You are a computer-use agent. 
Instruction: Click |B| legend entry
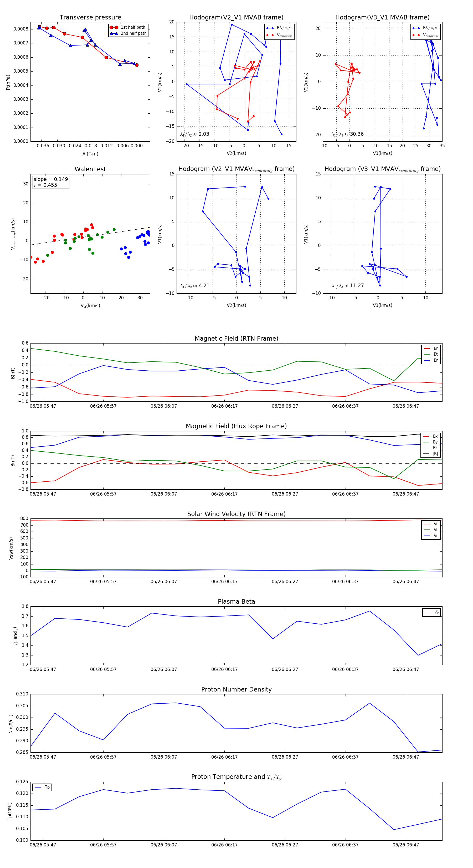point(431,454)
